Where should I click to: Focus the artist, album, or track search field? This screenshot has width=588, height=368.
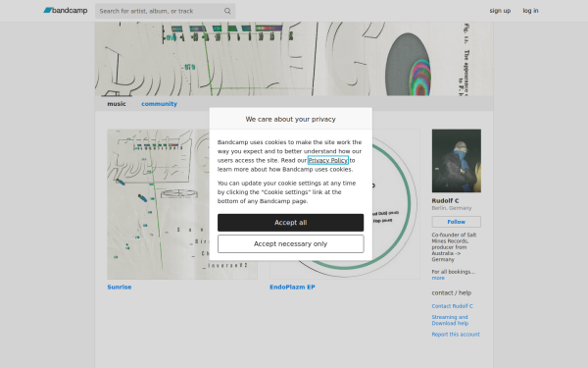coord(165,11)
